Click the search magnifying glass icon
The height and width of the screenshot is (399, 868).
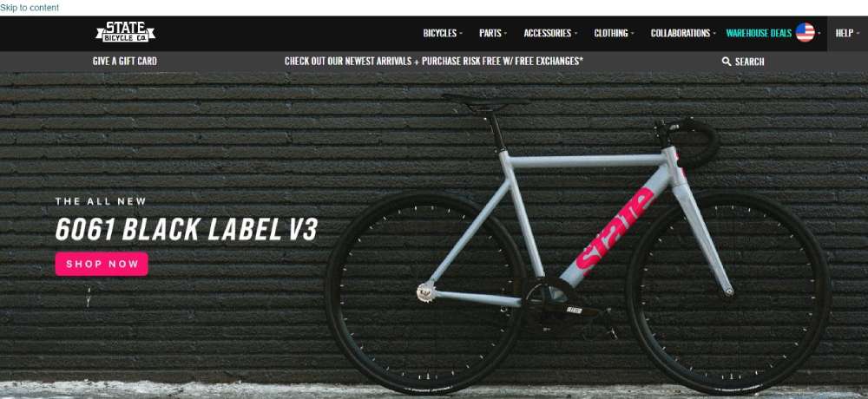(727, 62)
